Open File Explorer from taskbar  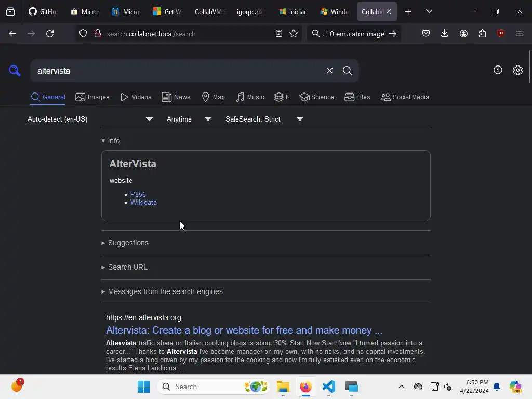tap(283, 387)
